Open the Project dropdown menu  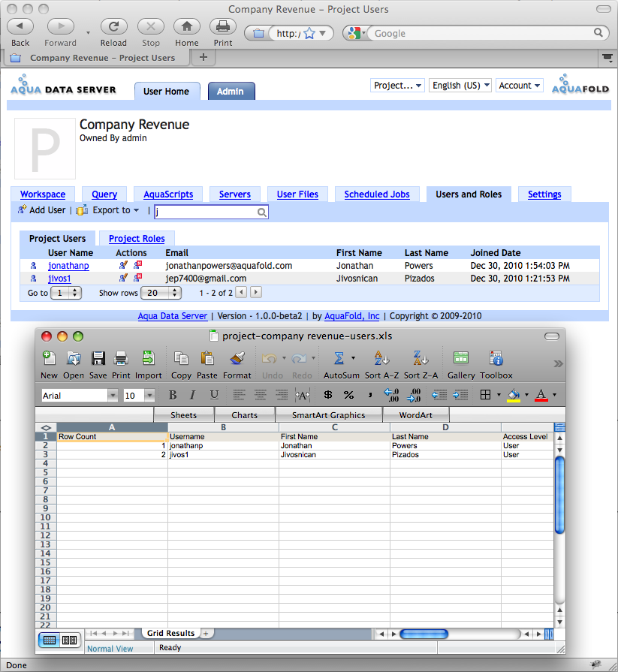tap(397, 86)
